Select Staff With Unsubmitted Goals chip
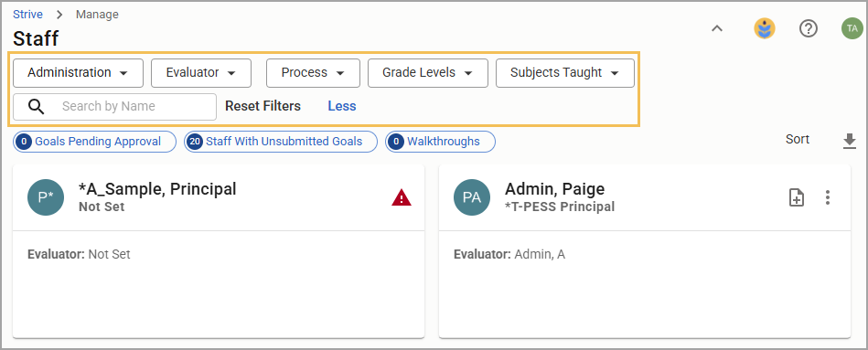The width and height of the screenshot is (868, 350). (281, 142)
